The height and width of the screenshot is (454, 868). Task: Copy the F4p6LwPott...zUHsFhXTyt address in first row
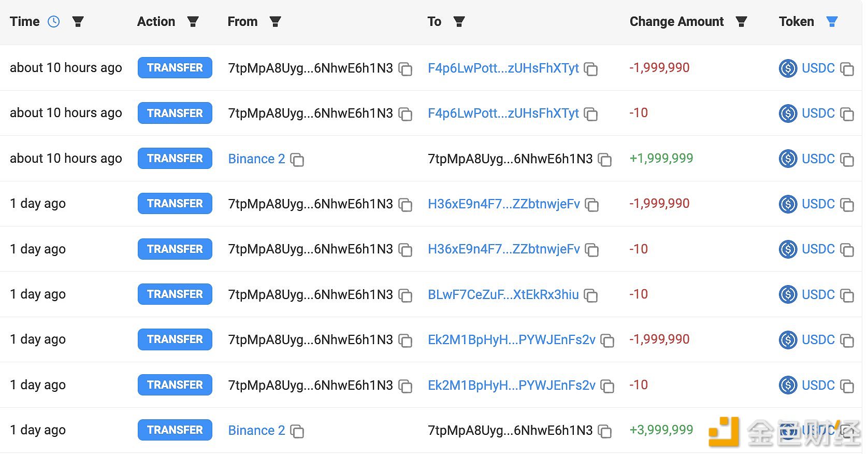(591, 69)
